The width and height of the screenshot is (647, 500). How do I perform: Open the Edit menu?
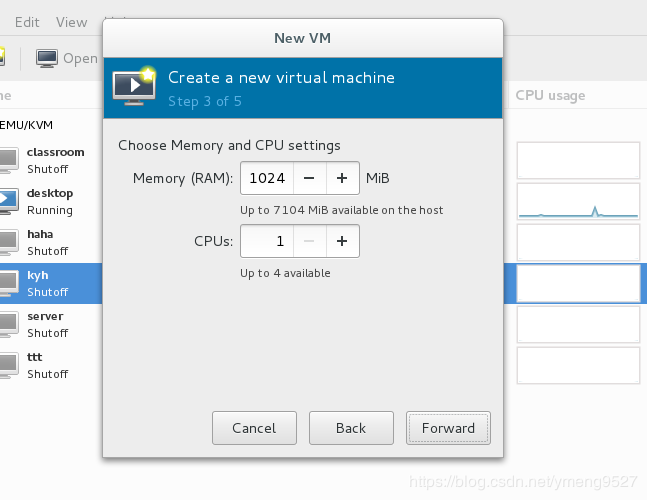(x=27, y=22)
